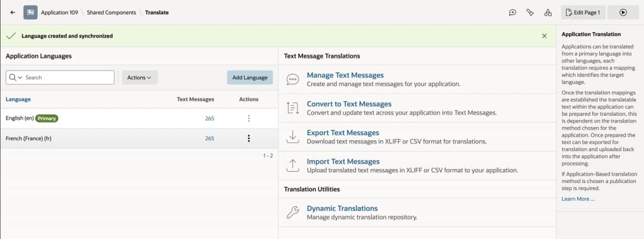Open the Actions dropdown menu
The image size is (644, 239).
click(140, 77)
